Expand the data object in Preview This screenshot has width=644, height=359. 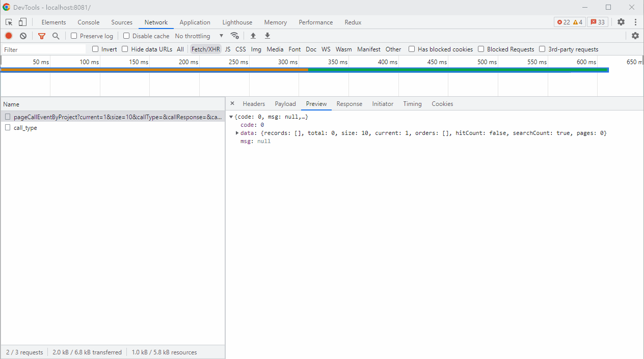tap(237, 133)
